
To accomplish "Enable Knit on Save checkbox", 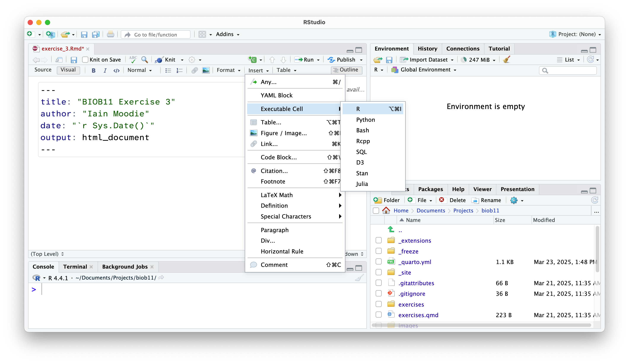I will [x=85, y=60].
